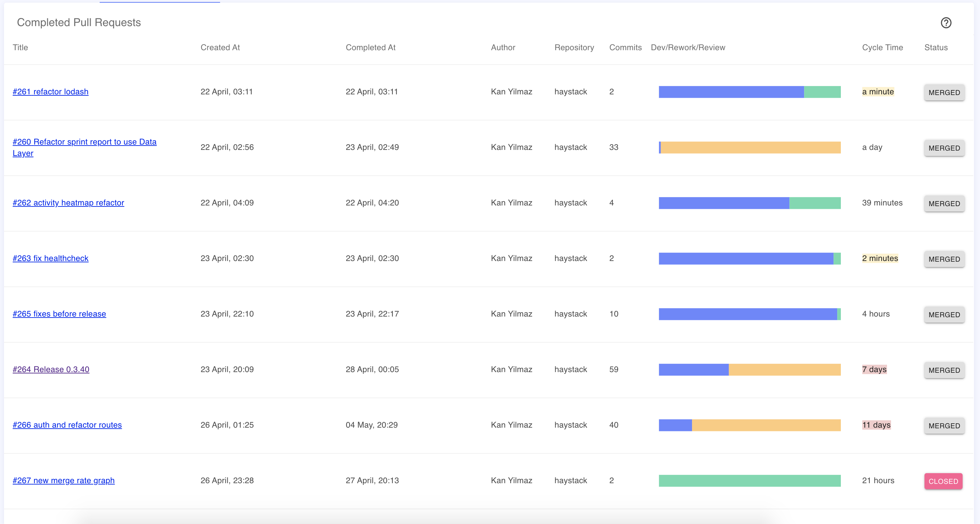
Task: Open #264 Release 0.3.40 pull request
Action: pyautogui.click(x=51, y=369)
